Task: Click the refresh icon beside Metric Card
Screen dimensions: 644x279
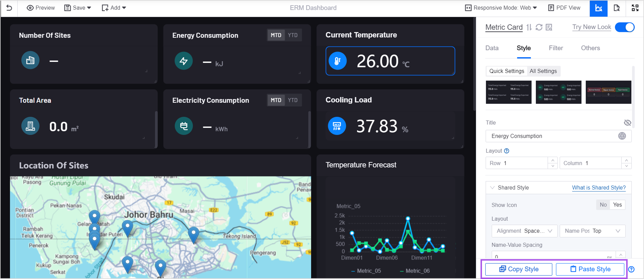Action: (539, 27)
